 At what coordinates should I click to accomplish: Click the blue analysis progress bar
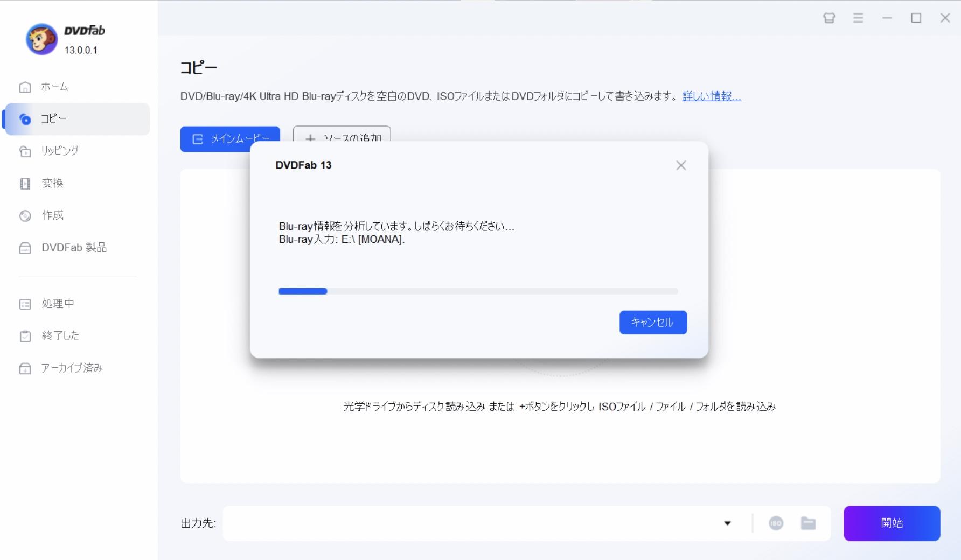303,291
